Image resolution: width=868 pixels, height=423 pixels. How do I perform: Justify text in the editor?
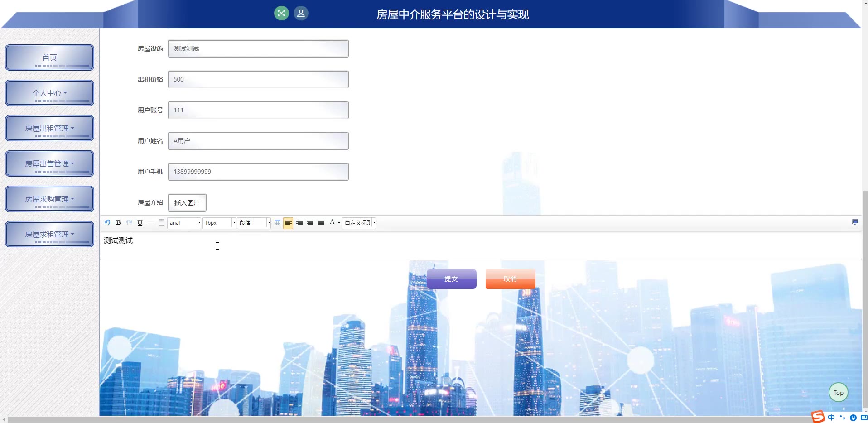point(321,222)
